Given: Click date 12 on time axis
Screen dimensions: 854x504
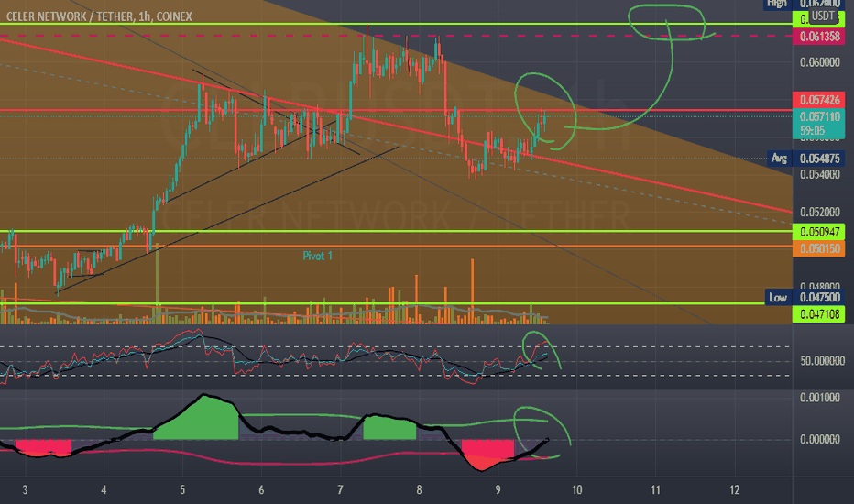Looking at the screenshot, I should [734, 490].
